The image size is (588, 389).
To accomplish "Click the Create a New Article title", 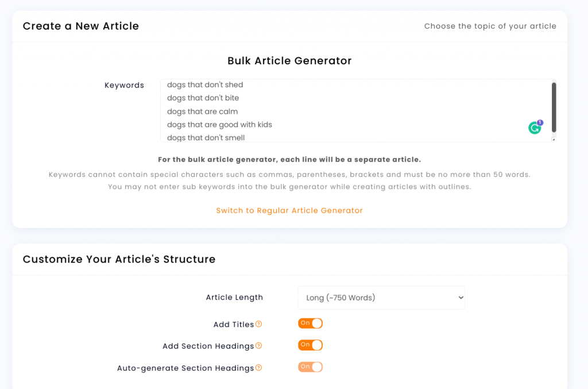I will click(x=81, y=26).
